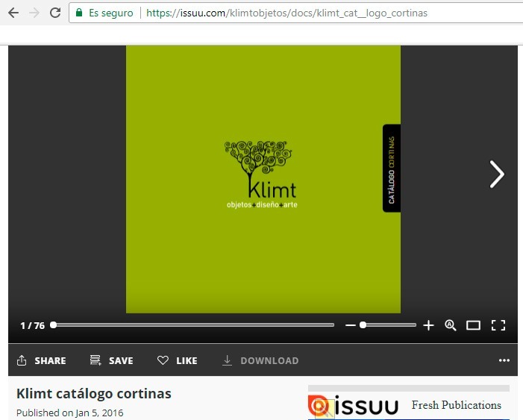
Task: Click the 'objetos+diseño+arte' tagline on cover
Action: pos(262,204)
